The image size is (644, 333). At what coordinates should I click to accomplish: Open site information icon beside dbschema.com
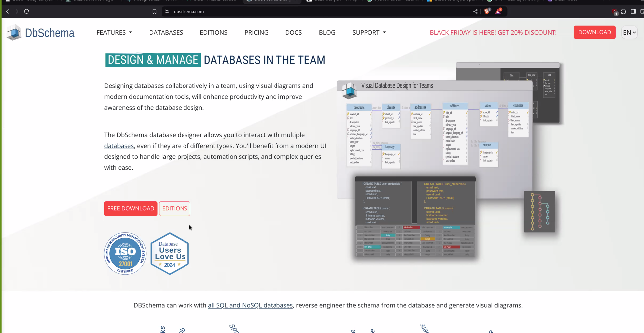coord(167,11)
